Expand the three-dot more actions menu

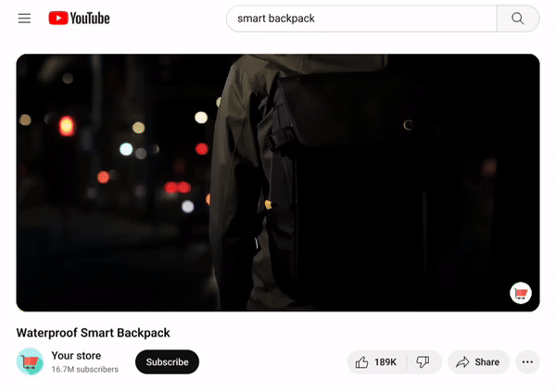(528, 362)
